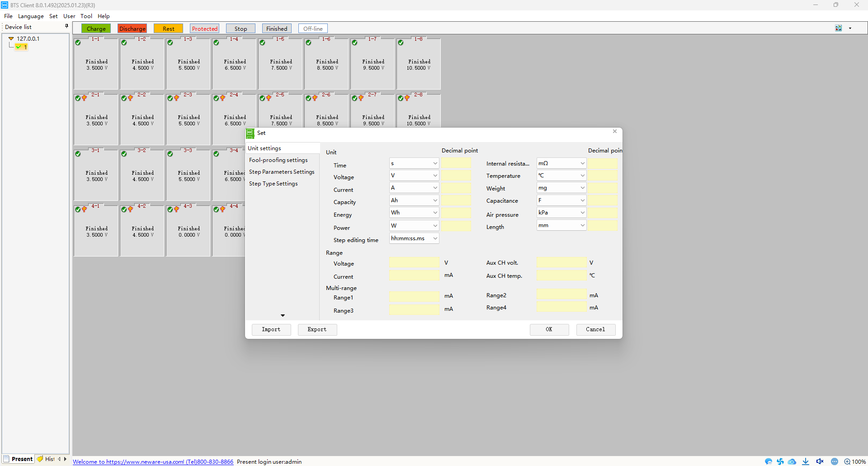This screenshot has width=868, height=466.
Task: Click the zoom magnifier icon showing 100%
Action: tap(847, 461)
